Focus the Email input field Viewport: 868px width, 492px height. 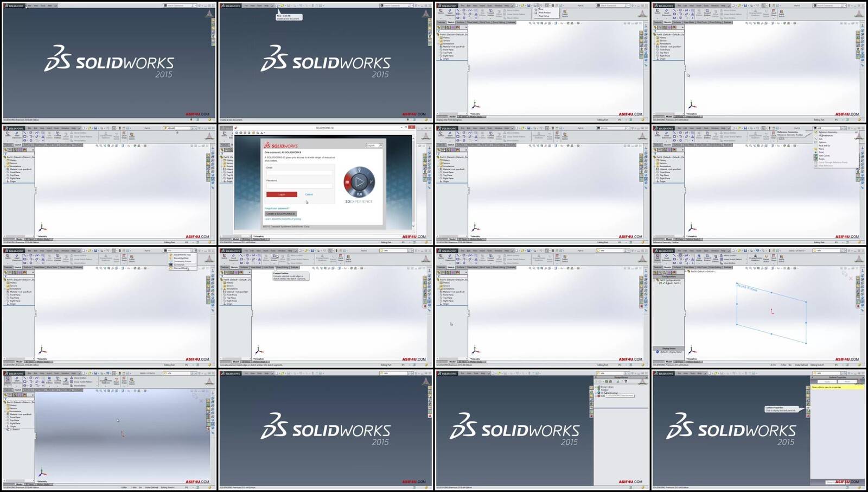click(x=299, y=173)
